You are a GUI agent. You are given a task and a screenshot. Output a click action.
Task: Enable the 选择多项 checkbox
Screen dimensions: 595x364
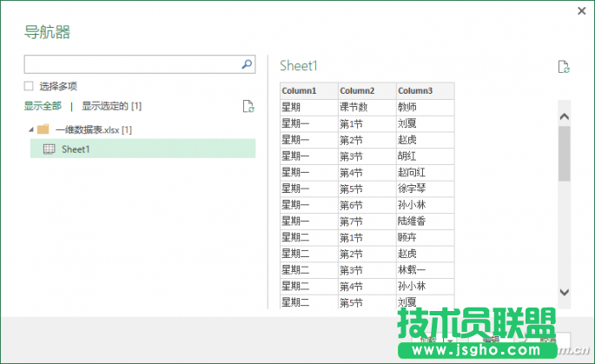[29, 86]
